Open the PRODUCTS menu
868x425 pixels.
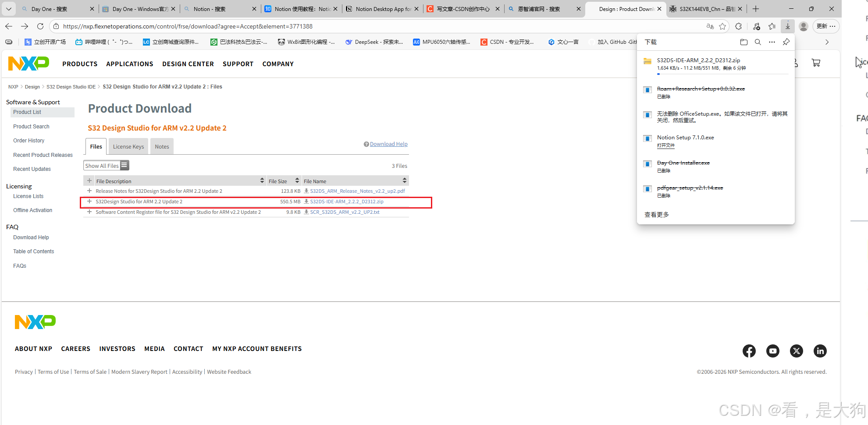(x=80, y=64)
